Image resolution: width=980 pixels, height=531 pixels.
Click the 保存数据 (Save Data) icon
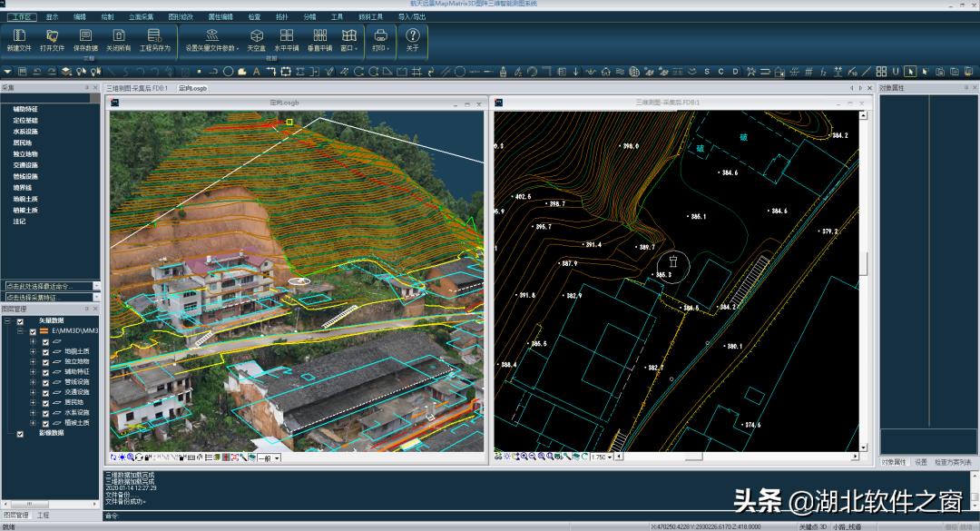pos(85,36)
